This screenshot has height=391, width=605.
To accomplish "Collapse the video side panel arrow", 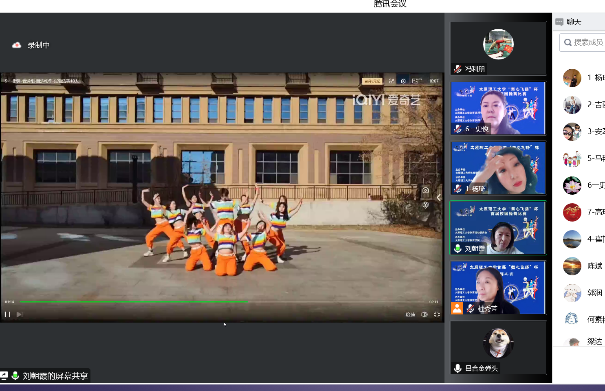I will point(439,198).
